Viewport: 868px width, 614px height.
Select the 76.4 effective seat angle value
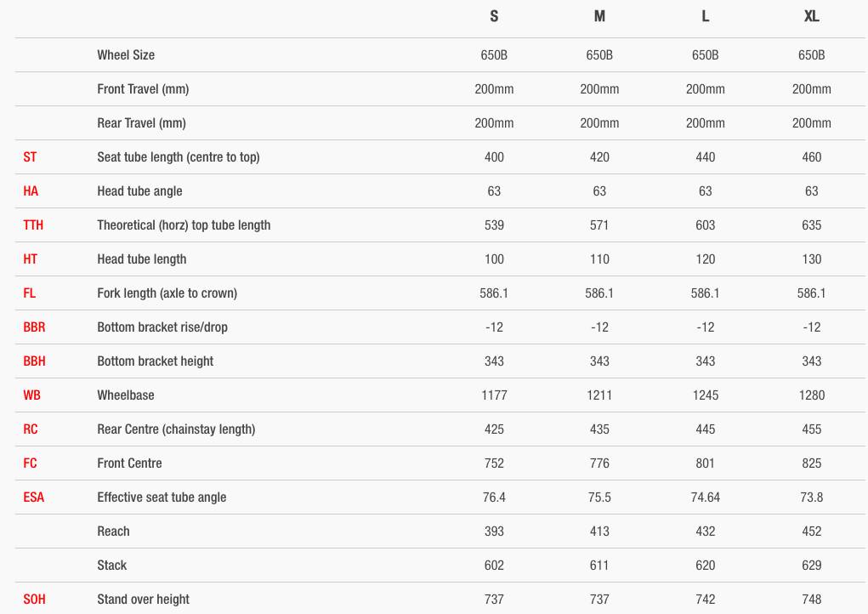click(x=494, y=497)
